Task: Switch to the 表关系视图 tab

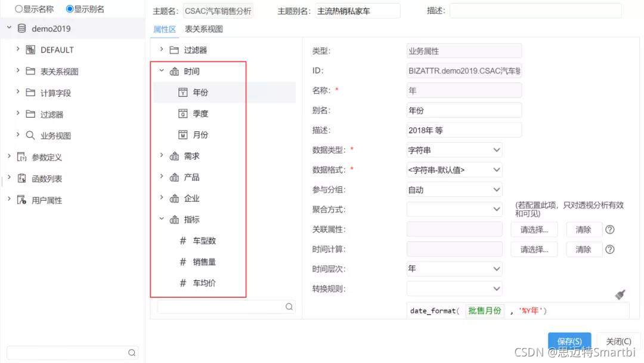Action: click(x=203, y=29)
